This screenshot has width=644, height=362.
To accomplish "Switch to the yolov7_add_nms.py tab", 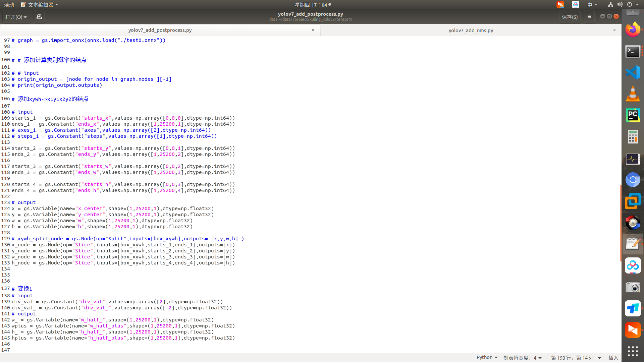I will 471,30.
